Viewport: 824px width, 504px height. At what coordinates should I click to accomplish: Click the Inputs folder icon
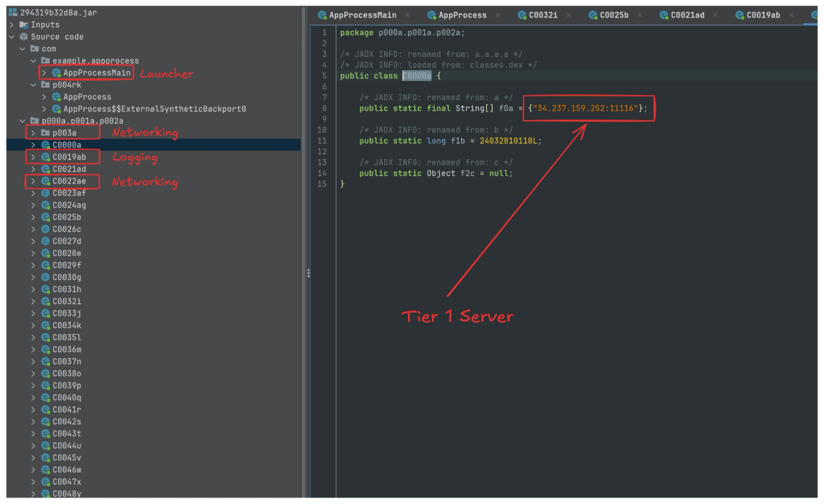pyautogui.click(x=24, y=25)
